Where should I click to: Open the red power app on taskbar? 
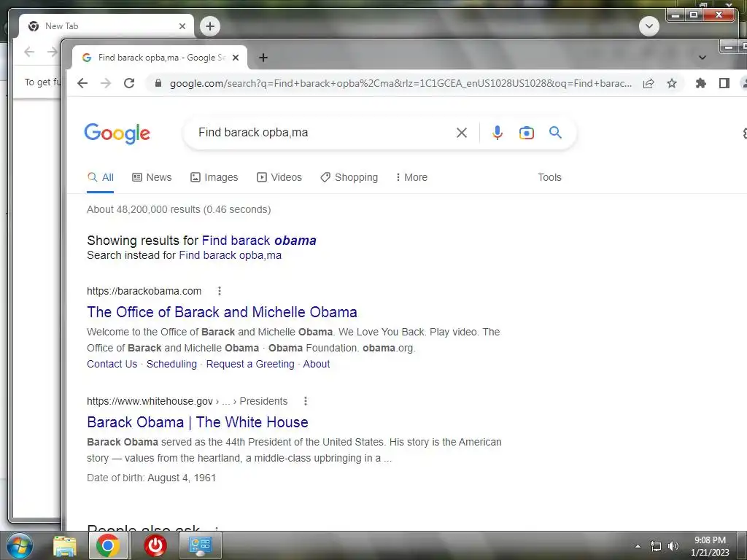[x=155, y=546]
